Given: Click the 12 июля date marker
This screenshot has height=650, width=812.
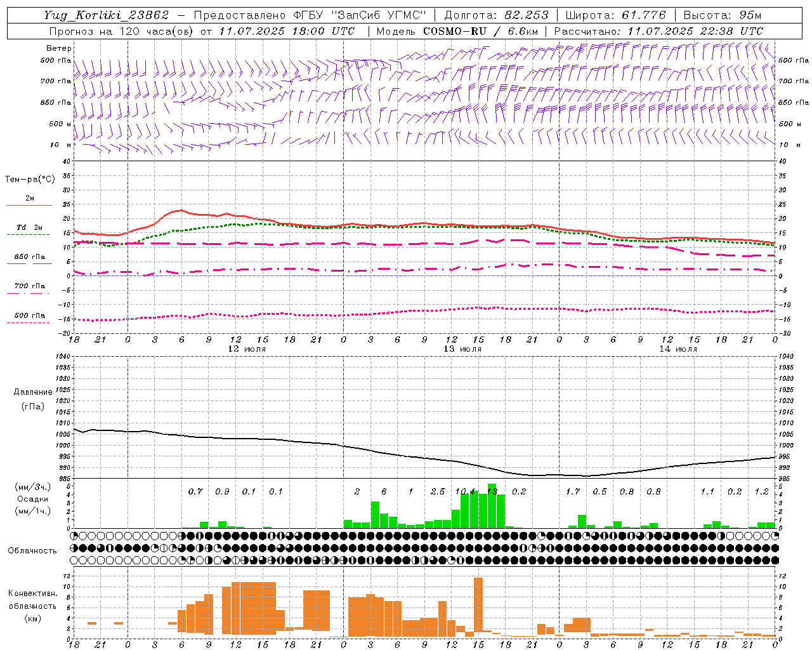Looking at the screenshot, I should pos(247,349).
